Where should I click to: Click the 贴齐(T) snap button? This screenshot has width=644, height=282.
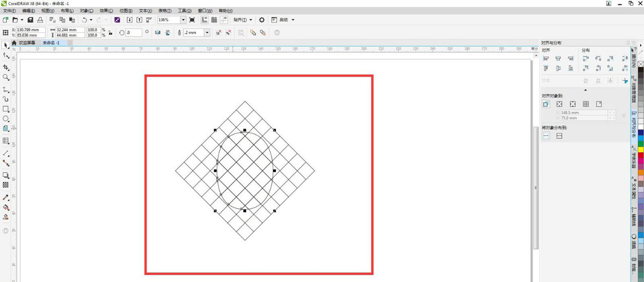click(x=243, y=20)
